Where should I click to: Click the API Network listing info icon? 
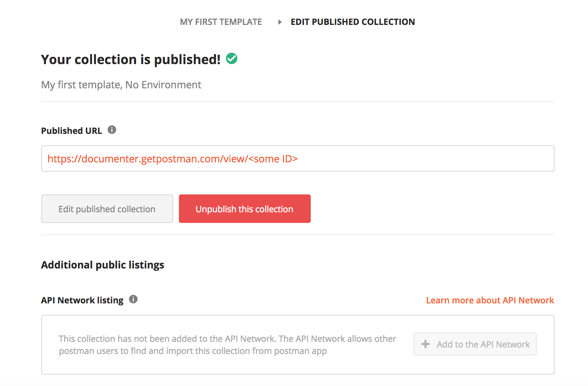[x=134, y=299]
